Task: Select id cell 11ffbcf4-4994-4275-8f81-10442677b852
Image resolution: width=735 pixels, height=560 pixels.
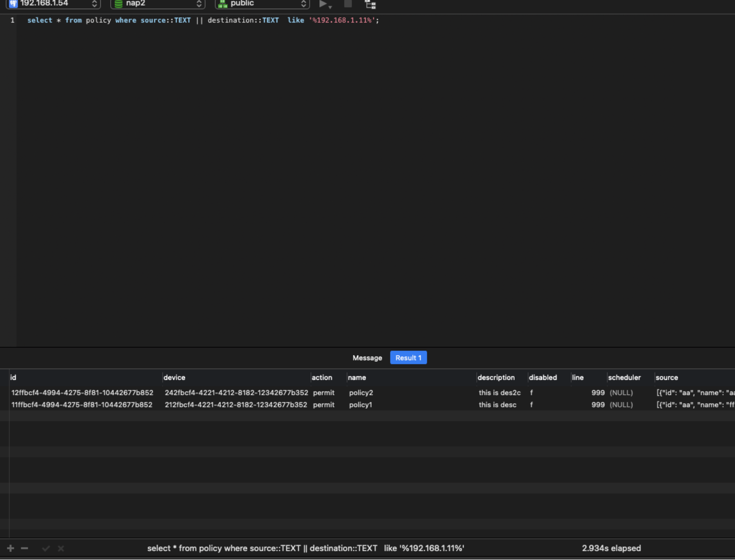Action: coord(82,405)
